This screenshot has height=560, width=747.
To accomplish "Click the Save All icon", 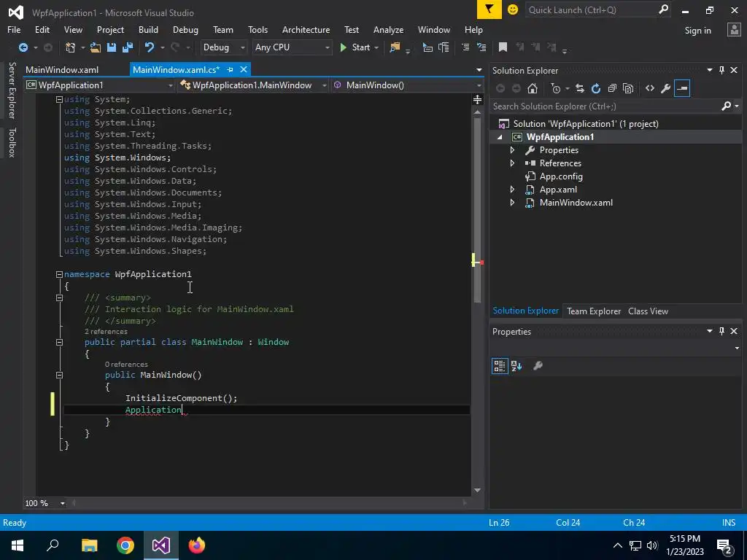I will (128, 47).
